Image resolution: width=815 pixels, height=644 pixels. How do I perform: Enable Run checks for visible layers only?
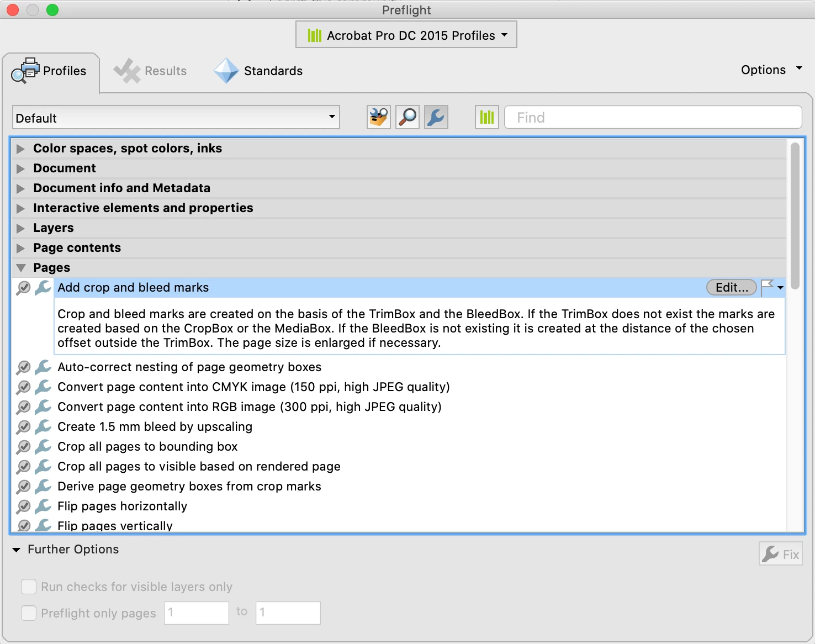[x=29, y=587]
